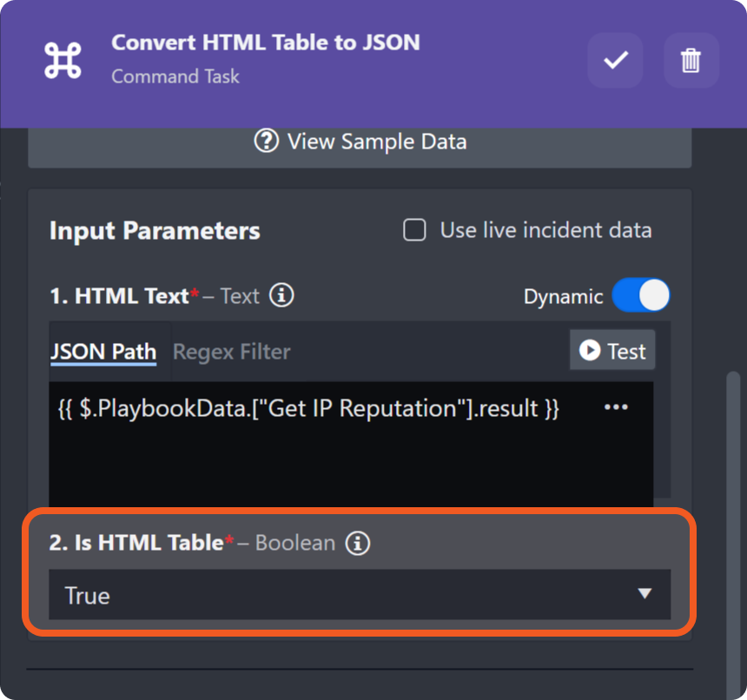Click the Use live incident data label
Image resolution: width=747 pixels, height=700 pixels.
[x=545, y=230]
